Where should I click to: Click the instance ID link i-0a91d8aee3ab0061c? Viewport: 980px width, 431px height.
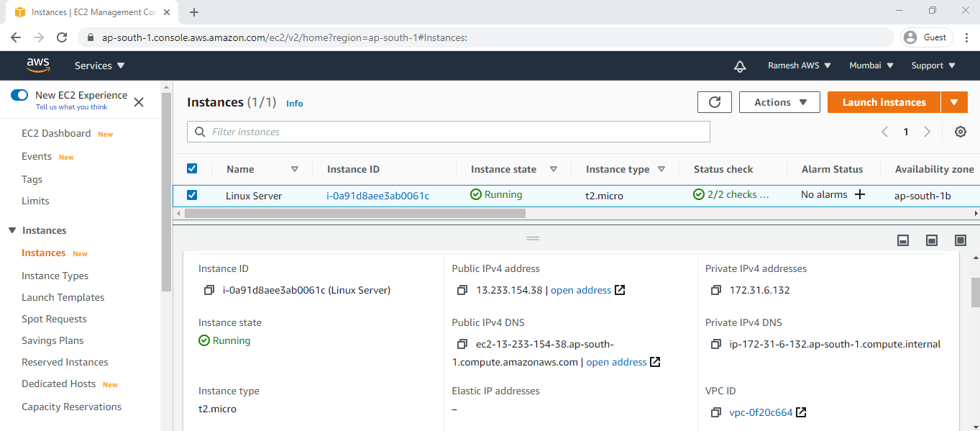click(x=377, y=196)
